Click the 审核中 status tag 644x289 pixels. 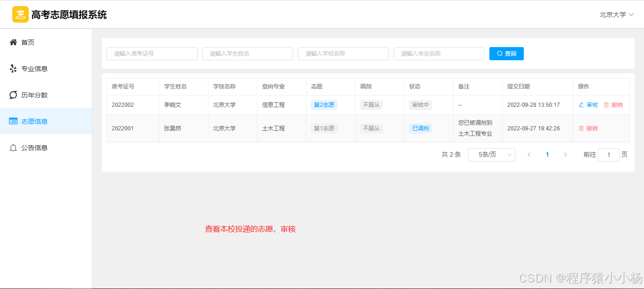(x=421, y=105)
